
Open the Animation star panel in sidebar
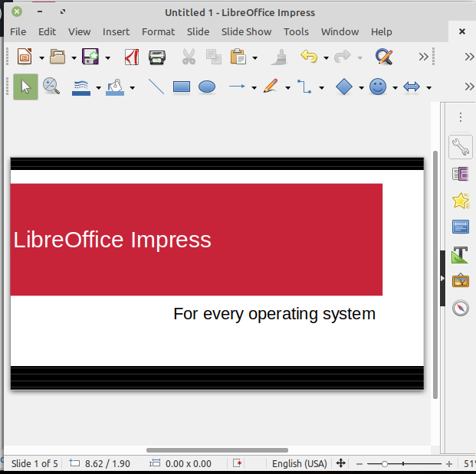tap(460, 201)
